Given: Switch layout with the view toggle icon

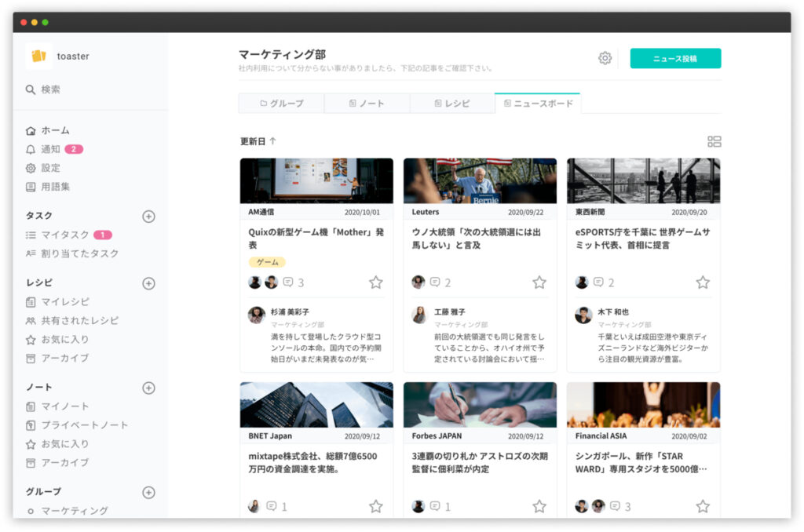Looking at the screenshot, I should [714, 141].
